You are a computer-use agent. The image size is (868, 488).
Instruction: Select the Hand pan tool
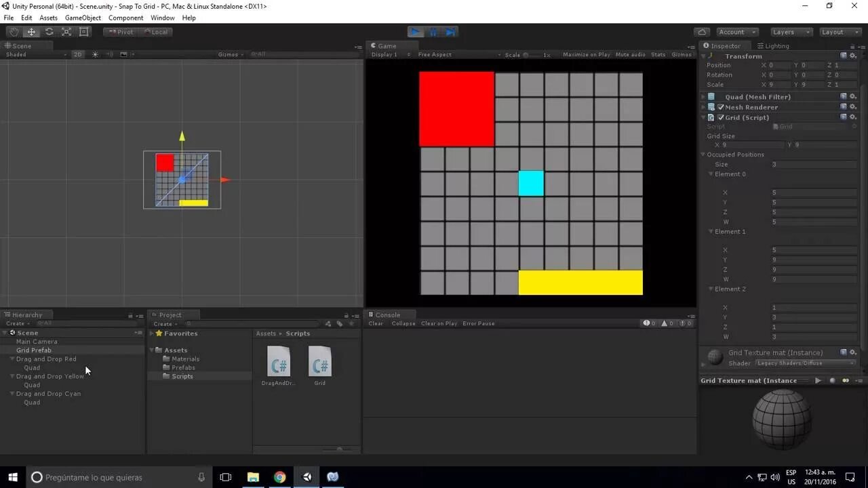click(x=14, y=32)
